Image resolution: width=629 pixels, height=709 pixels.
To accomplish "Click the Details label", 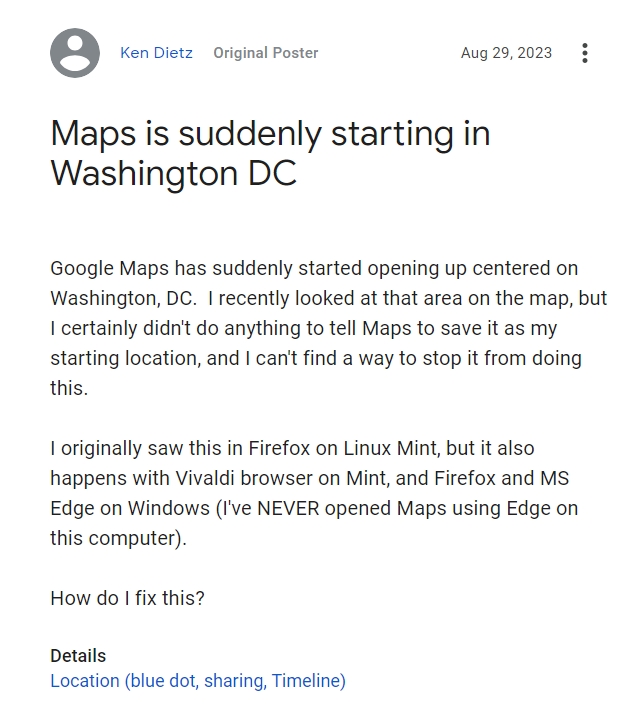I will point(78,656).
